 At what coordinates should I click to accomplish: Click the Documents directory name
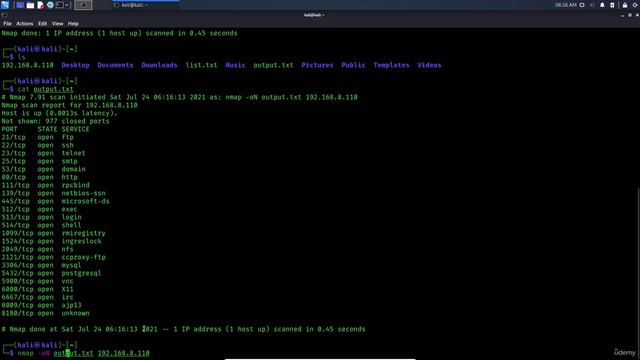click(115, 65)
